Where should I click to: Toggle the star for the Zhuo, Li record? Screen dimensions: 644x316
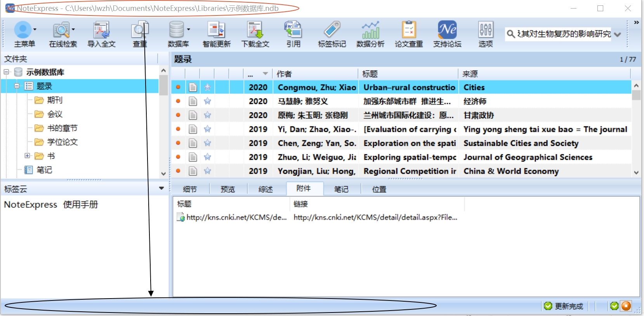208,157
